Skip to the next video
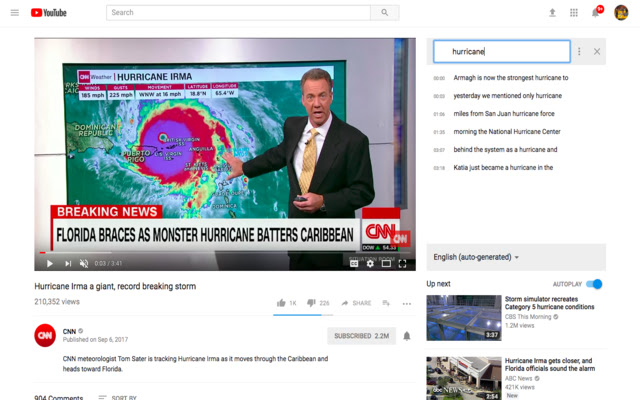640x400 pixels. 68,264
